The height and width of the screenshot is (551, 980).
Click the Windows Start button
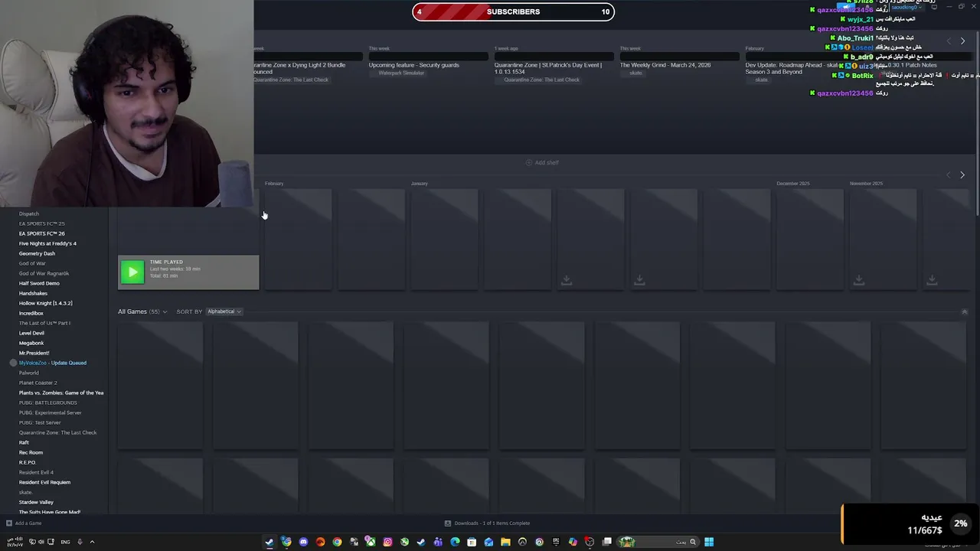[x=709, y=542]
